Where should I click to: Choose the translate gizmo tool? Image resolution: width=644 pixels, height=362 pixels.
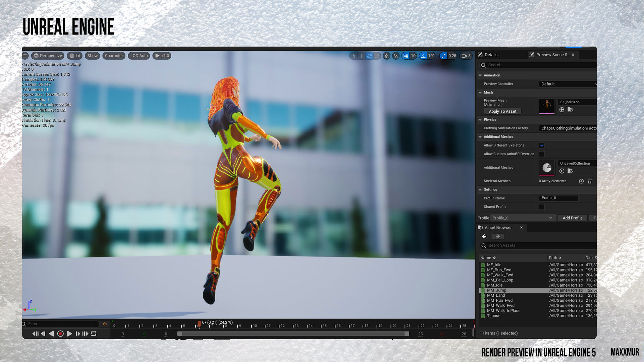coord(362,56)
